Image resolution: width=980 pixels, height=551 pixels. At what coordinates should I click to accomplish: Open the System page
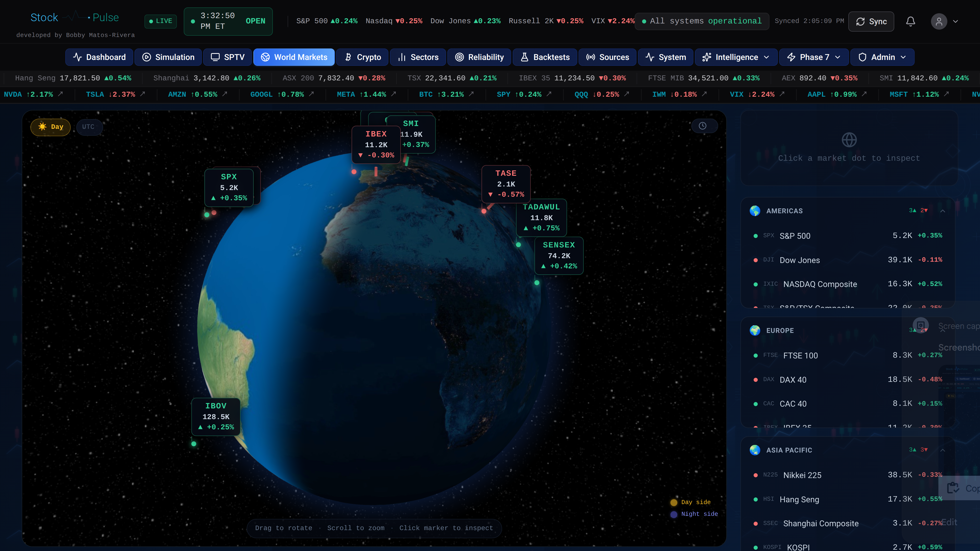(665, 57)
